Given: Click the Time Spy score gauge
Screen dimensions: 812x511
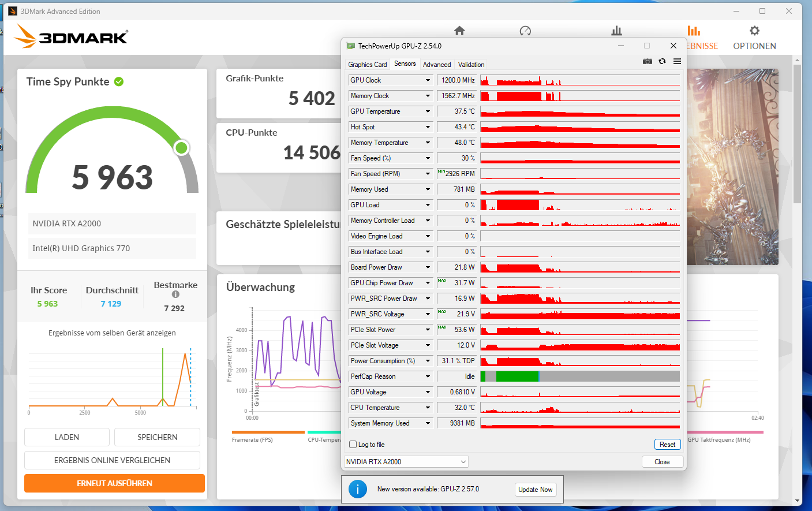Looking at the screenshot, I should pos(112,151).
